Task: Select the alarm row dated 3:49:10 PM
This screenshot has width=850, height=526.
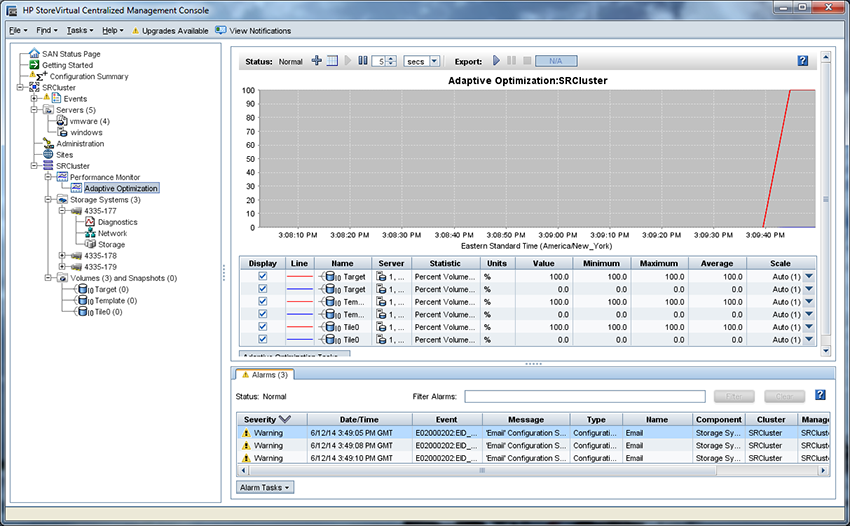Action: click(533, 458)
